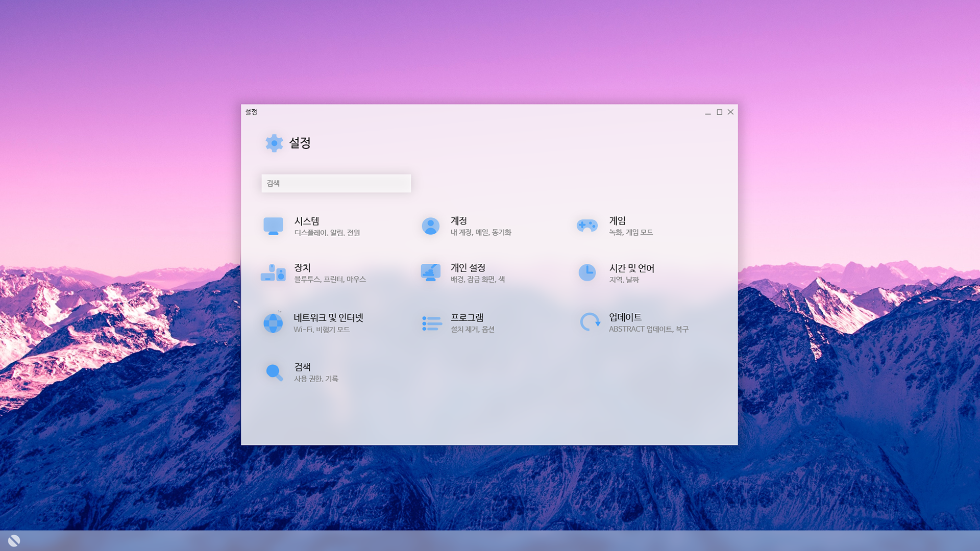Click the Programs list icon
This screenshot has width=980, height=551.
pyautogui.click(x=432, y=323)
